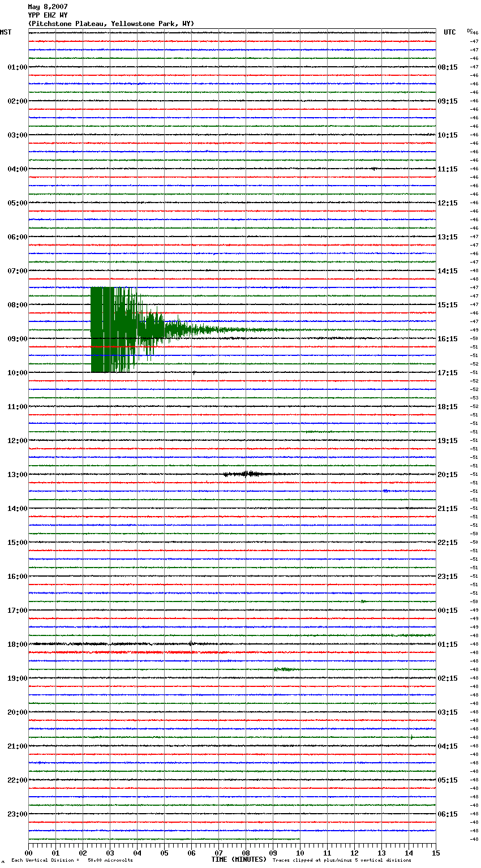Select the 23:00 MST hour label
Screen dimensions: 481x868
(18, 814)
